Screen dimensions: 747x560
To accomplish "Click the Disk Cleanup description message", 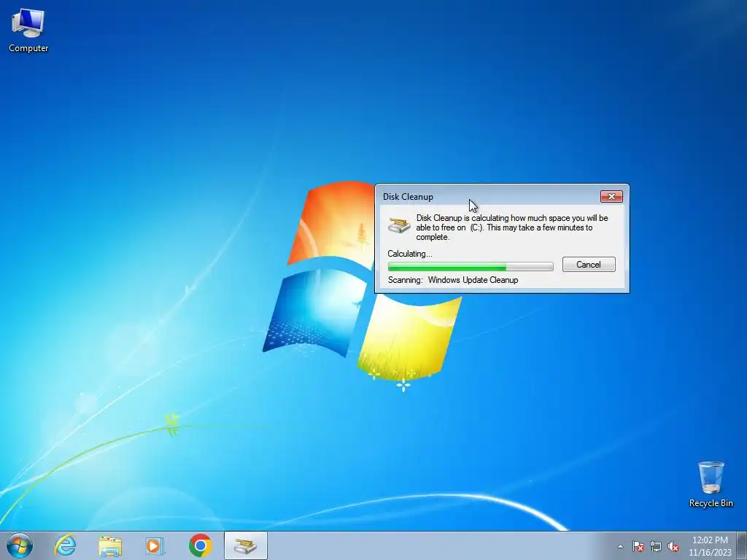I will pyautogui.click(x=511, y=227).
